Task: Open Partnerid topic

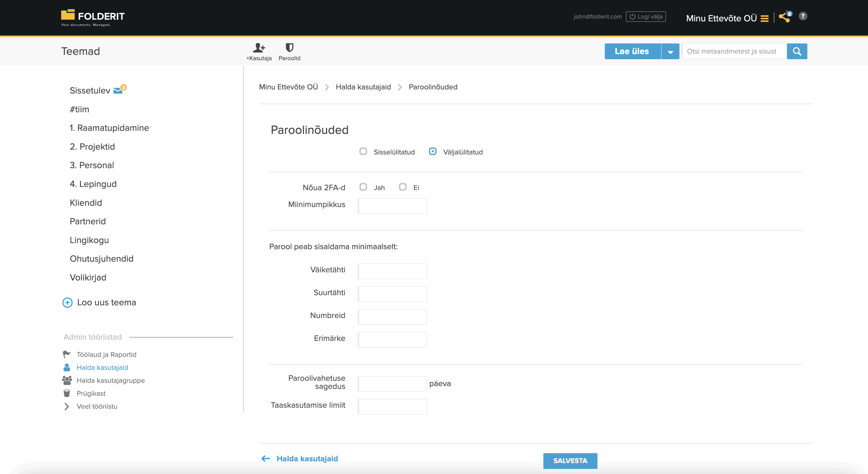Action: (x=88, y=221)
